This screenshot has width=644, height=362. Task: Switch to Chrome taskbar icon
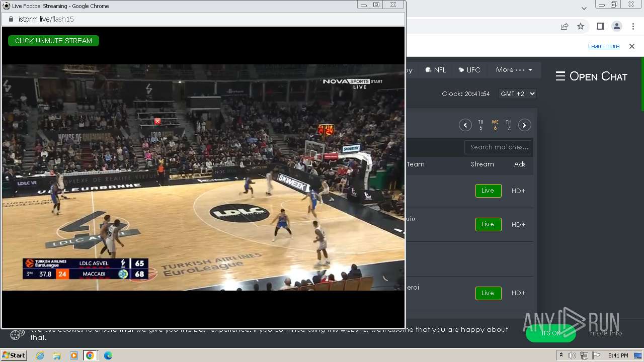pos(90,355)
